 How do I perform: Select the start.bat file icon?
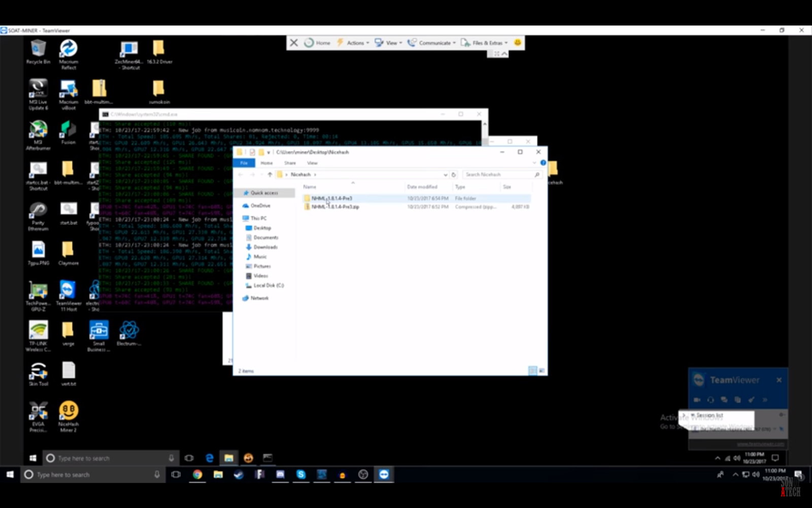[x=69, y=213]
